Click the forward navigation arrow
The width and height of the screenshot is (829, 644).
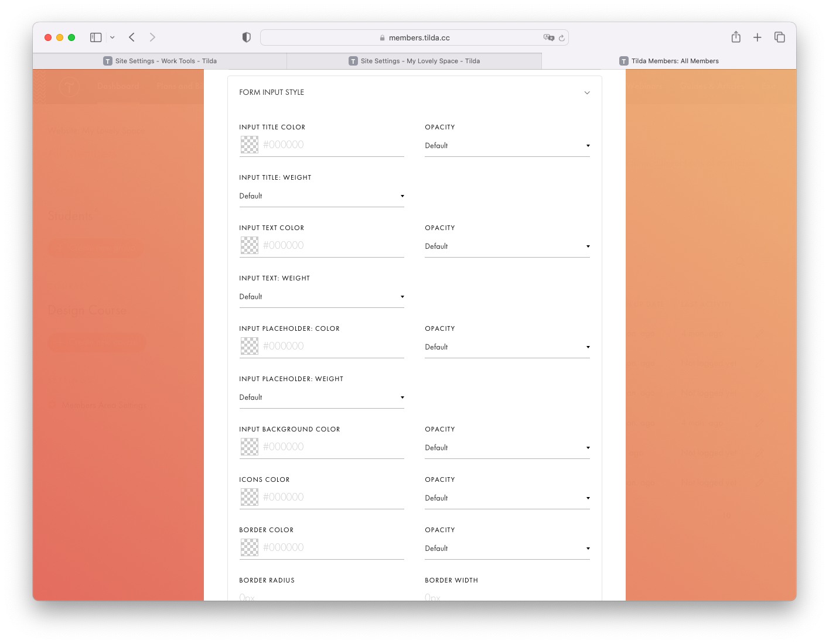[152, 37]
